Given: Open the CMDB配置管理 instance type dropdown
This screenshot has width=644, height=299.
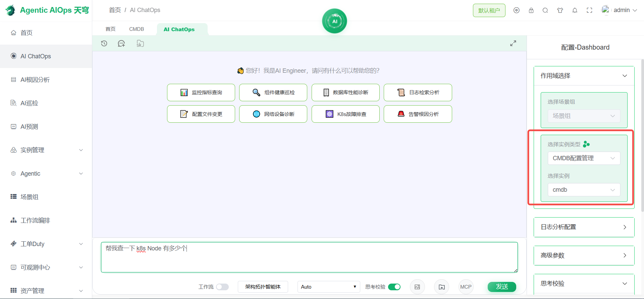Looking at the screenshot, I should pos(584,158).
